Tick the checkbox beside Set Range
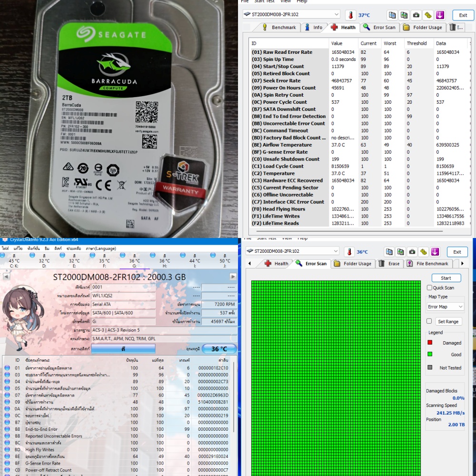 429,321
